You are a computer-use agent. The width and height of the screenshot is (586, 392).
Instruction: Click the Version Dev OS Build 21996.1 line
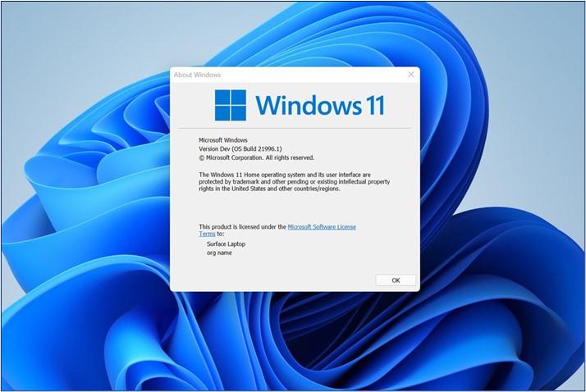coord(244,148)
